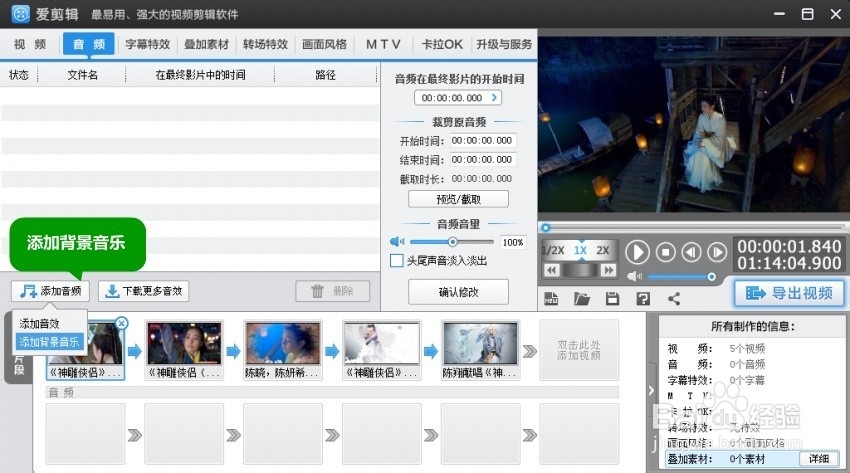Open the 升级与服务 tab
This screenshot has width=850, height=473.
(x=504, y=44)
